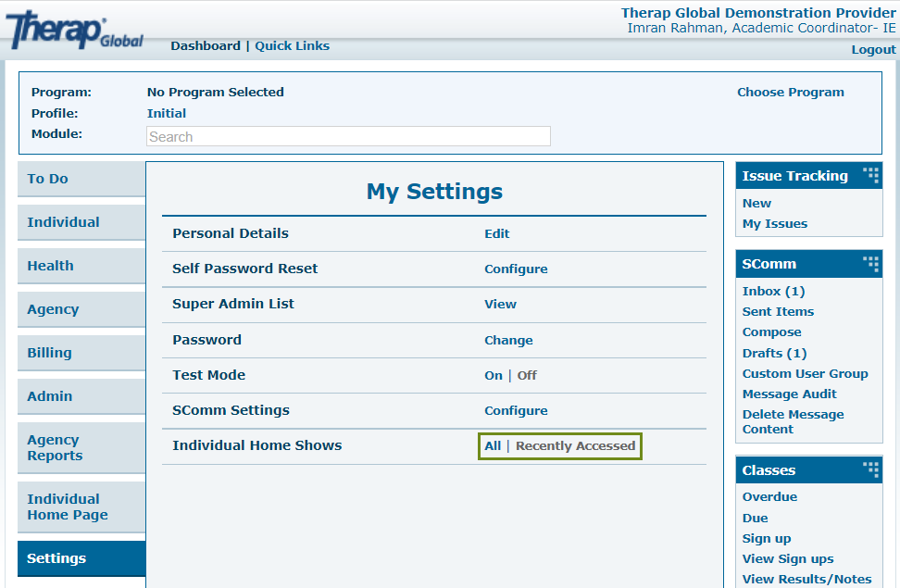900x588 pixels.
Task: Go to the Dashboard link
Action: coord(206,46)
